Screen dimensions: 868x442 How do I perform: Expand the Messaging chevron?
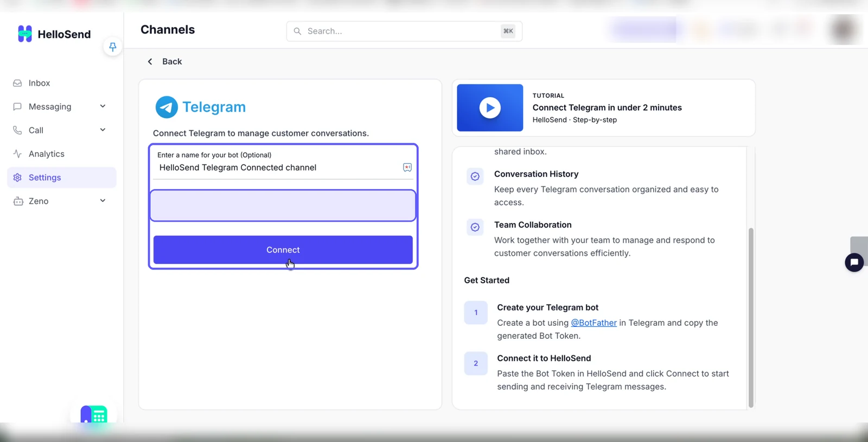point(103,106)
